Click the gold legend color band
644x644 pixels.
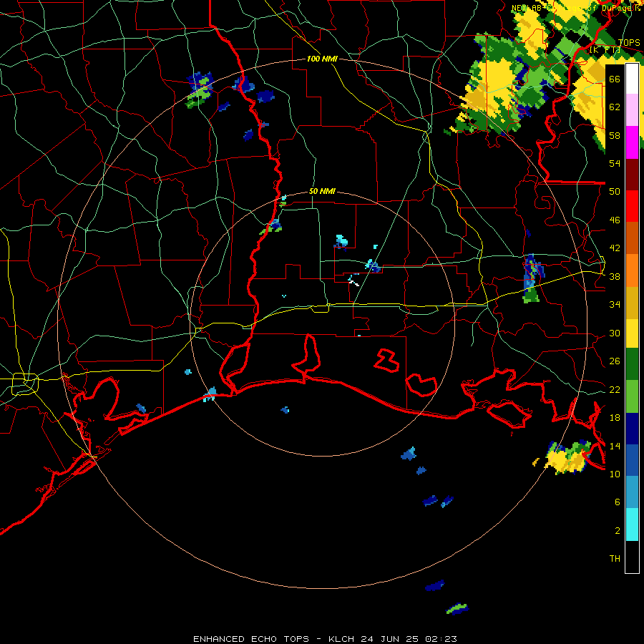(x=632, y=303)
